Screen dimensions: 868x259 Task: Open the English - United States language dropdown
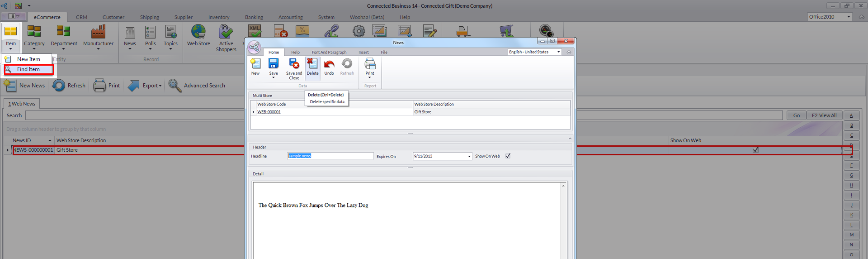coord(558,52)
